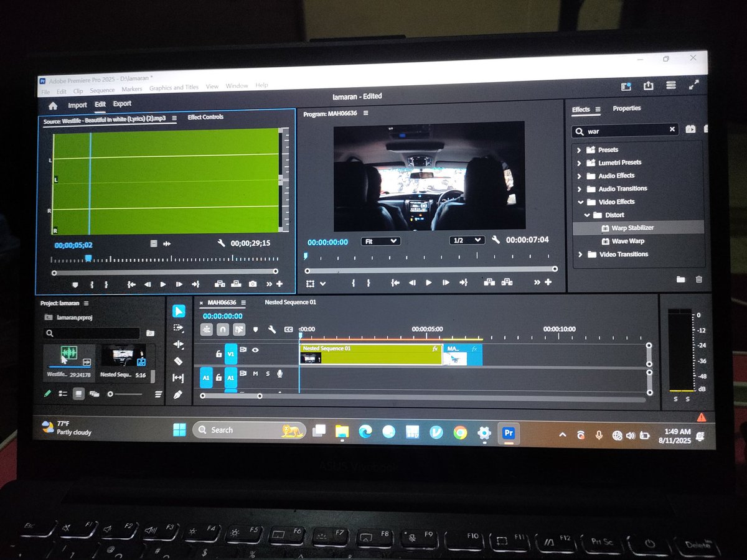Select the Warp Stabilizer effect

pyautogui.click(x=632, y=228)
